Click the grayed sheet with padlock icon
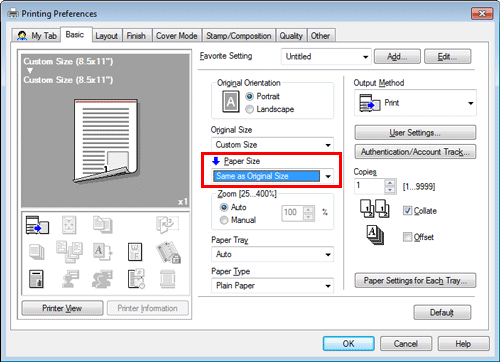The height and width of the screenshot is (362, 500). pos(168,252)
